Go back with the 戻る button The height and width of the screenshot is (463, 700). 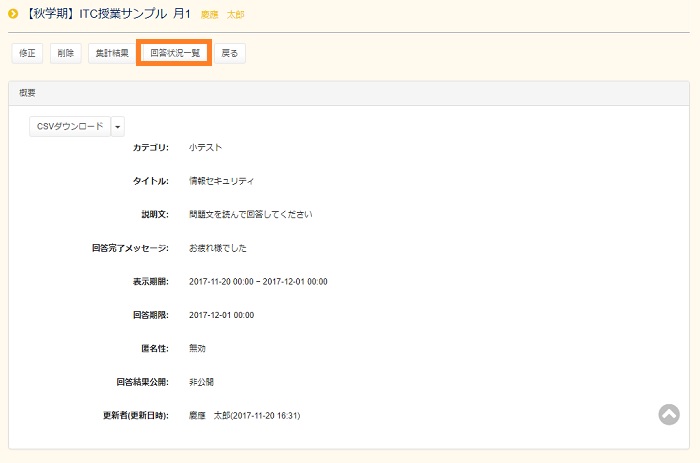(x=229, y=53)
